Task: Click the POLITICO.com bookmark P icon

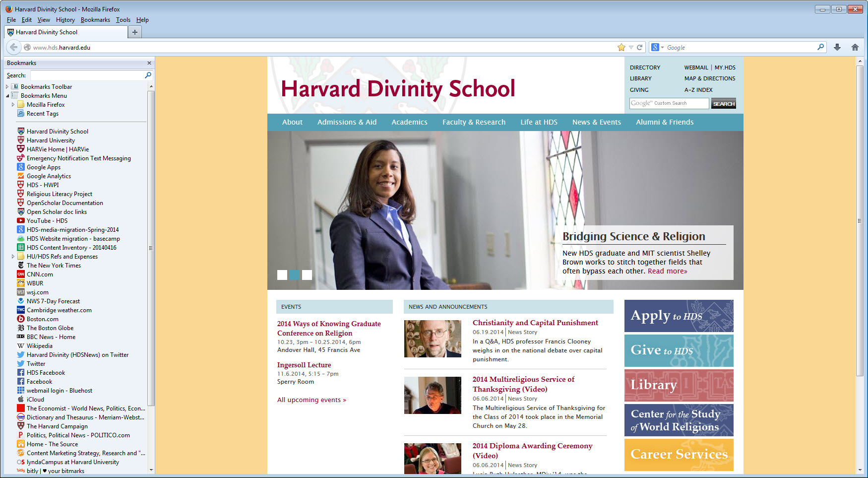Action: click(21, 435)
